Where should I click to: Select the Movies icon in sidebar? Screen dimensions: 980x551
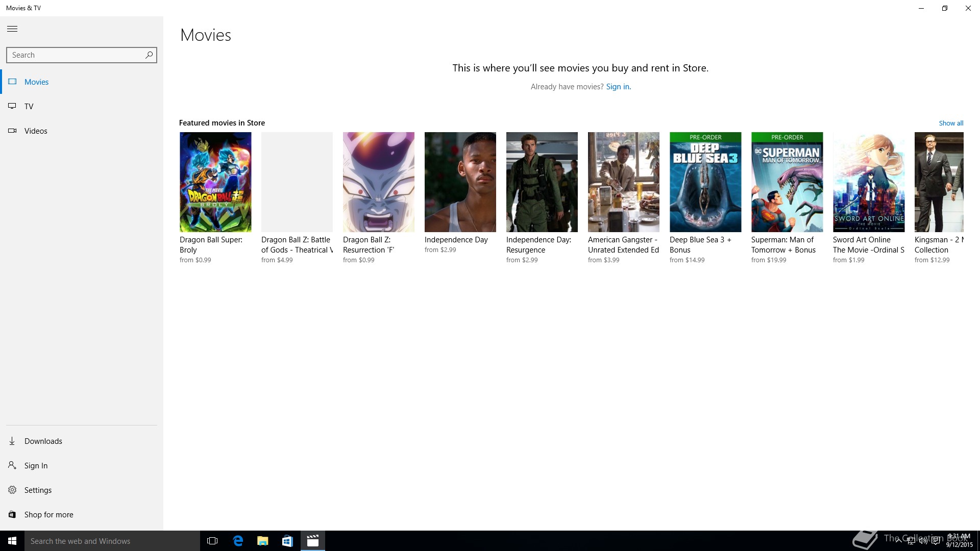coord(12,82)
